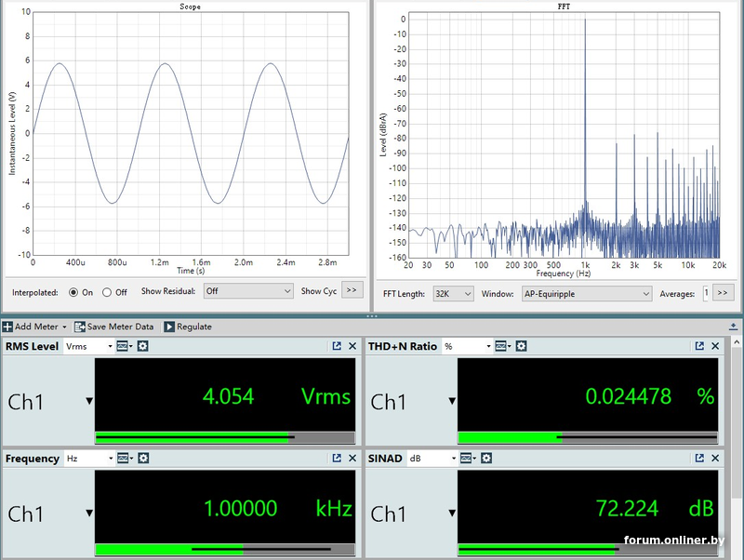The width and height of the screenshot is (744, 560).
Task: Open the Show Residual dropdown
Action: pos(247,291)
